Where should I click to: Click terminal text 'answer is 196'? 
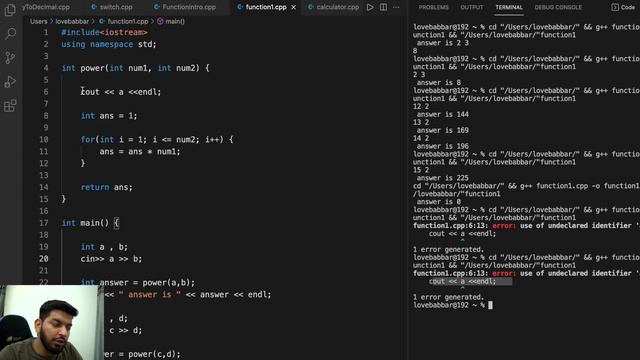pos(442,146)
